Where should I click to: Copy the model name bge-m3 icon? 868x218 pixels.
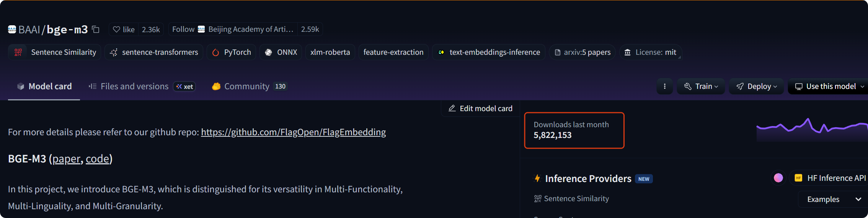pyautogui.click(x=96, y=30)
